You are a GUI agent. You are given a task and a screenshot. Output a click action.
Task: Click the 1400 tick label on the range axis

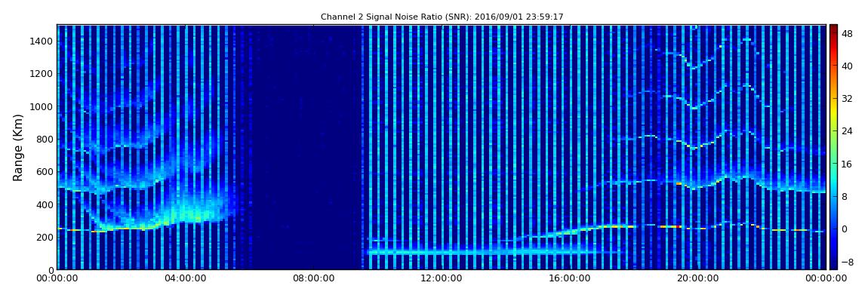pos(41,41)
